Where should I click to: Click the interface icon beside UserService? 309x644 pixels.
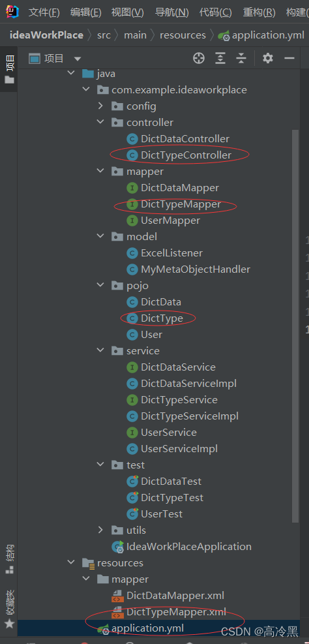click(x=132, y=433)
